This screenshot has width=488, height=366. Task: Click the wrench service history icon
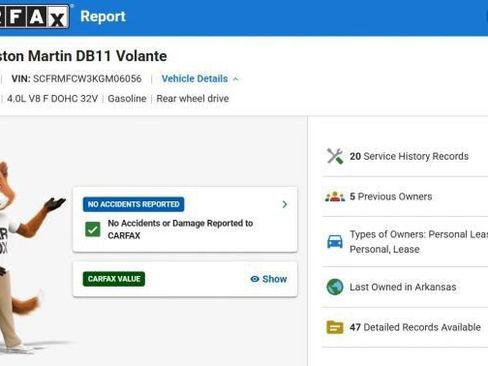click(335, 156)
